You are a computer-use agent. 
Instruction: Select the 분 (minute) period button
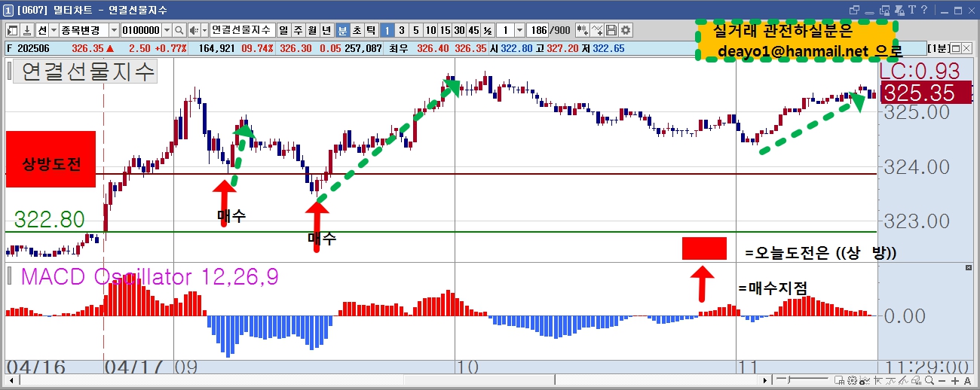point(342,30)
